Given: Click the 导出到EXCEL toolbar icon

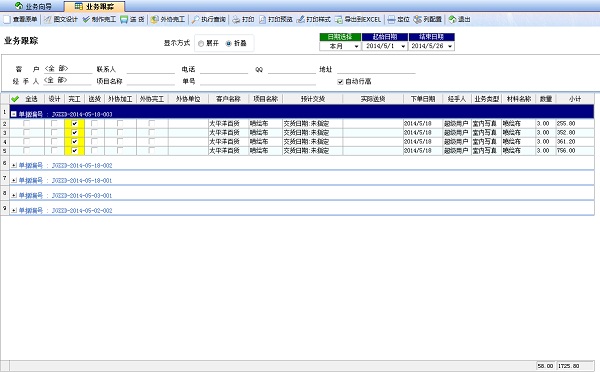Looking at the screenshot, I should click(339, 19).
